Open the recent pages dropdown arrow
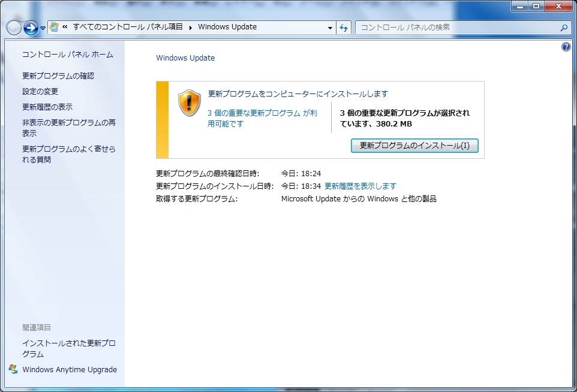Viewport: 577px width, 392px height. [x=43, y=28]
